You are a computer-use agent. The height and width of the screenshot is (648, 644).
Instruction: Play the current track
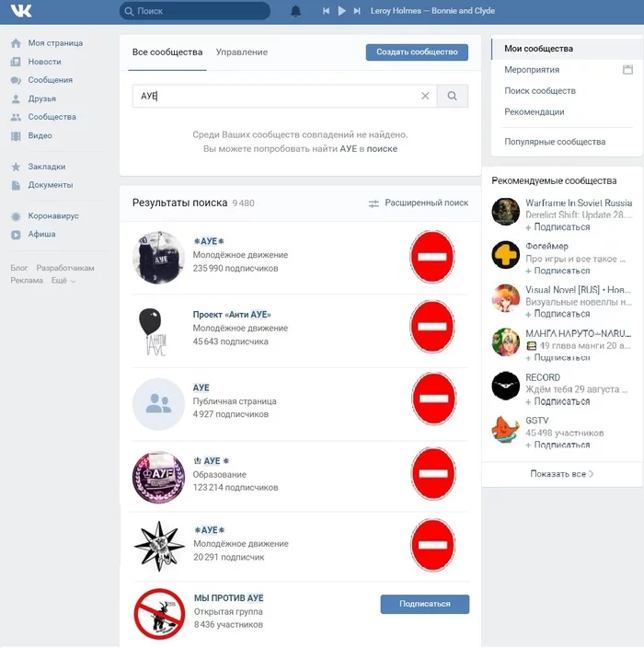pos(342,11)
